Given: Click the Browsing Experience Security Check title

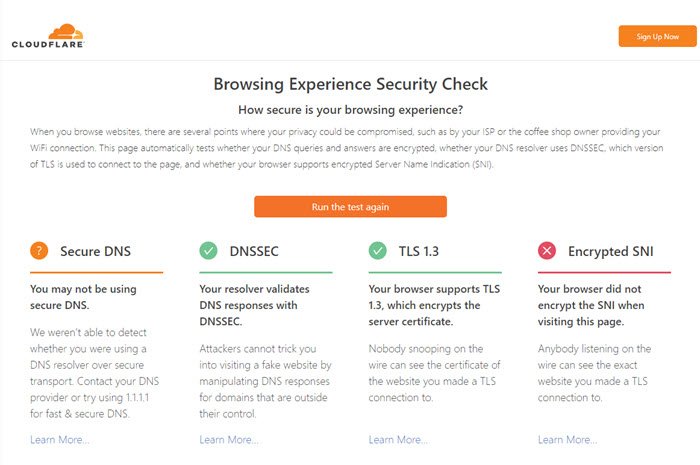Looking at the screenshot, I should (x=350, y=84).
